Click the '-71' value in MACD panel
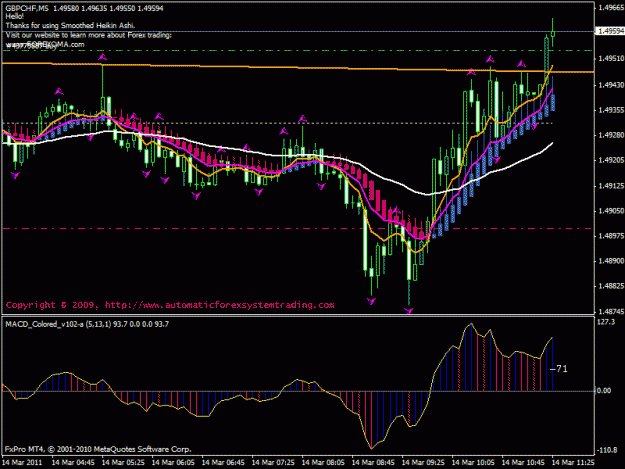 [559, 369]
